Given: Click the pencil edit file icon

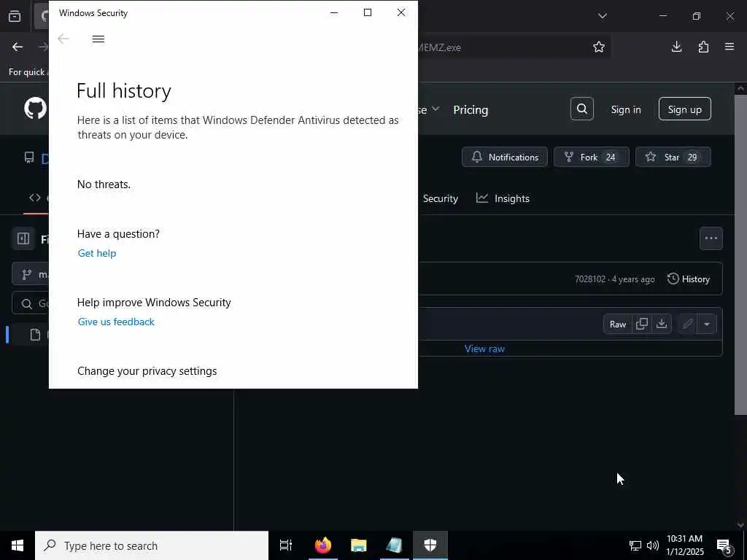Looking at the screenshot, I should [x=687, y=324].
